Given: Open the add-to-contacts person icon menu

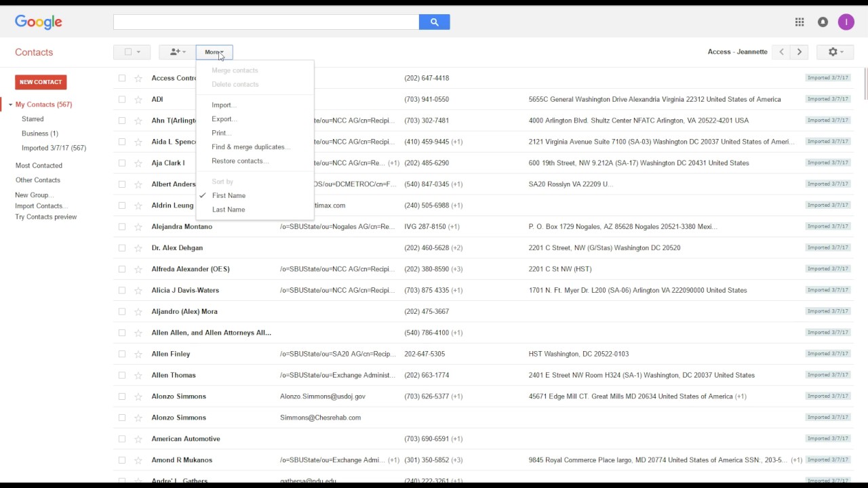Looking at the screenshot, I should coord(177,52).
